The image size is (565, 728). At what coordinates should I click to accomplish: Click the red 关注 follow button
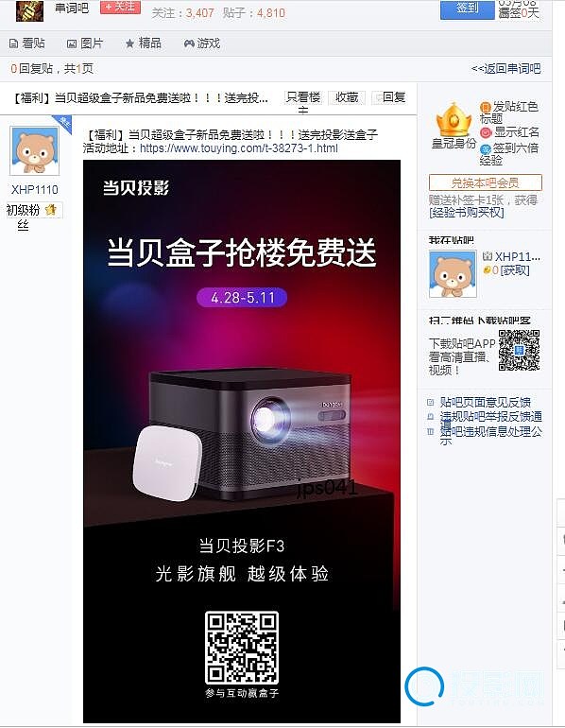(120, 8)
